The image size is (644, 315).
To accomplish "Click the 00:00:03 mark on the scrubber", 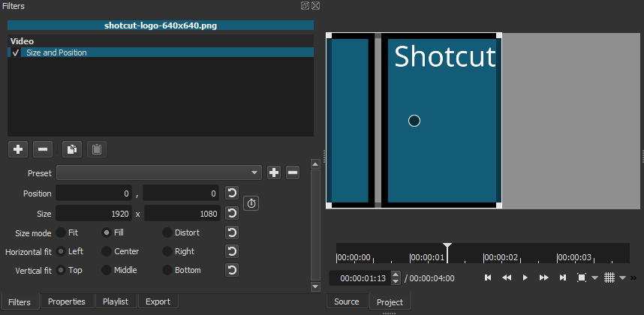I will click(x=574, y=257).
